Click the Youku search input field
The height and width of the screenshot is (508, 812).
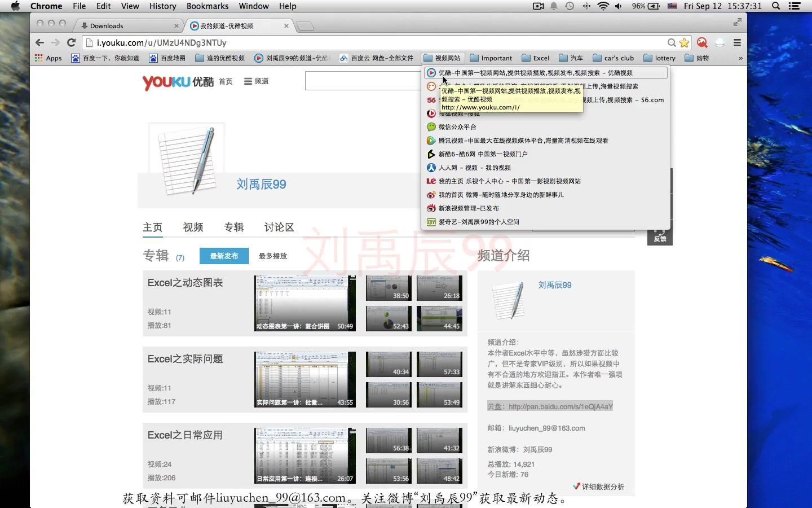(x=364, y=81)
